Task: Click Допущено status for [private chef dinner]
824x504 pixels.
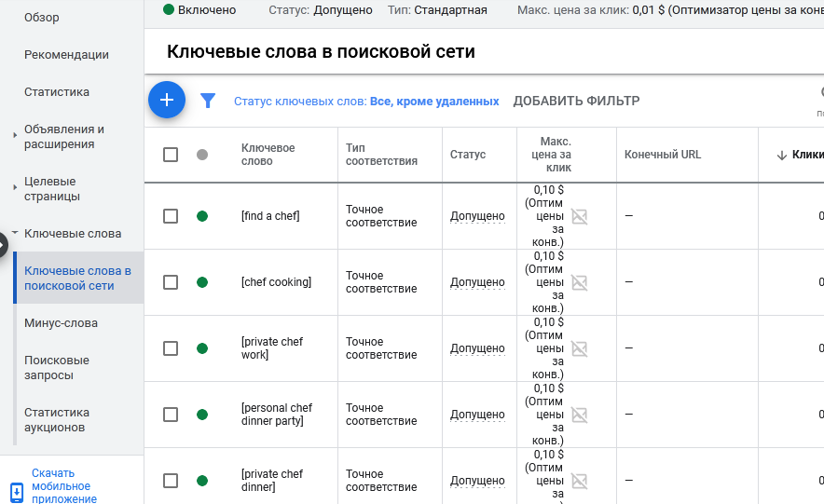Action: (477, 481)
